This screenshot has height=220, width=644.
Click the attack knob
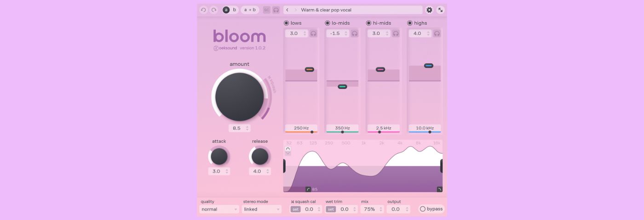[x=219, y=156]
